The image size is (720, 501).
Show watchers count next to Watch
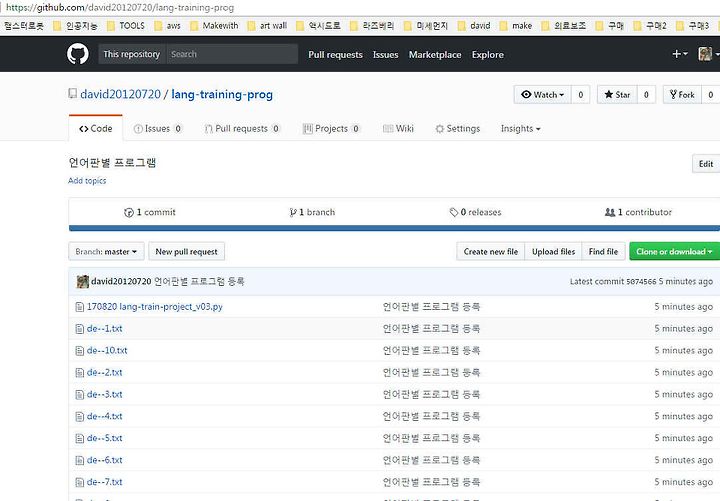click(580, 95)
